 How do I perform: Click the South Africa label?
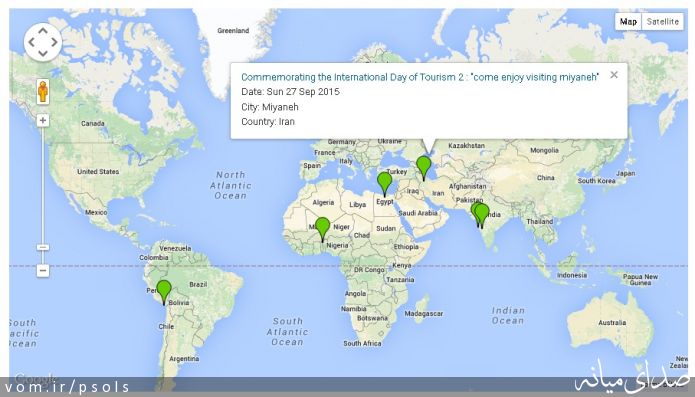point(362,343)
